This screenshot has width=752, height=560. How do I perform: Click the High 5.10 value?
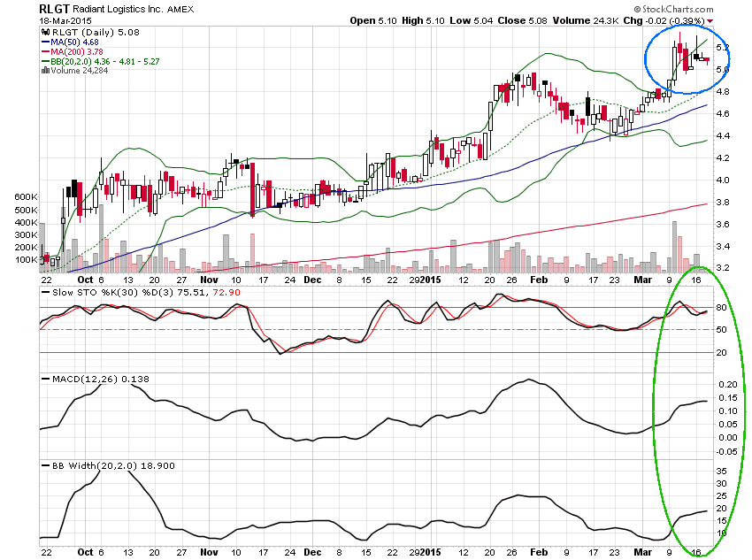tap(423, 20)
